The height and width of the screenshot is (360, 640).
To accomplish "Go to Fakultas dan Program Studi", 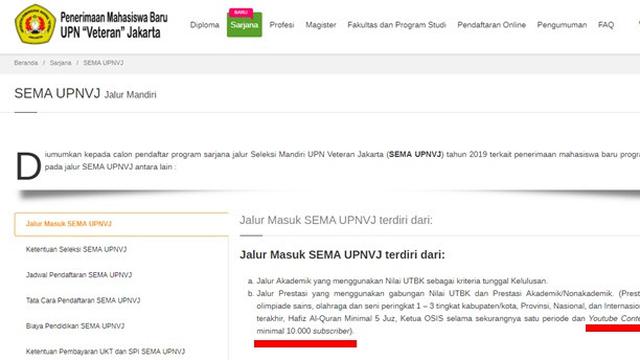I will (x=397, y=25).
